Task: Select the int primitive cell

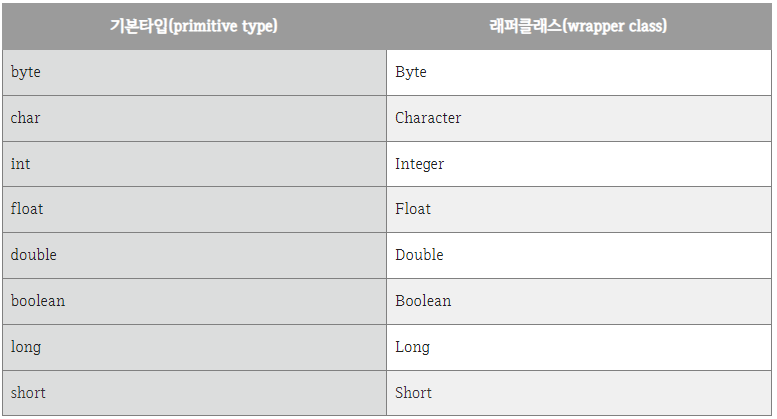Action: 194,164
